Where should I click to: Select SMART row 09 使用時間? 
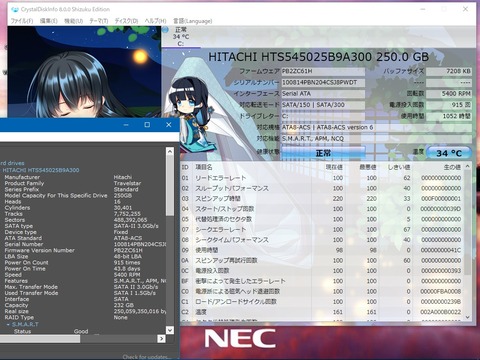click(x=322, y=250)
